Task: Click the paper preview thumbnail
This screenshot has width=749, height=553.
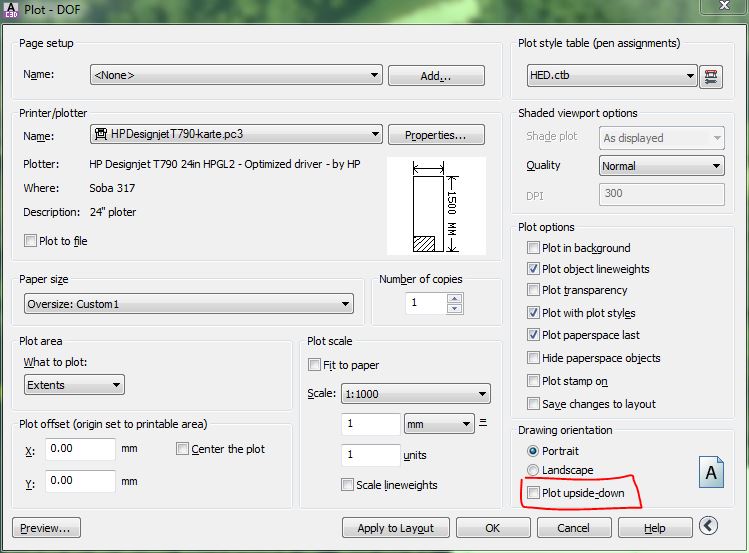Action: click(x=435, y=207)
